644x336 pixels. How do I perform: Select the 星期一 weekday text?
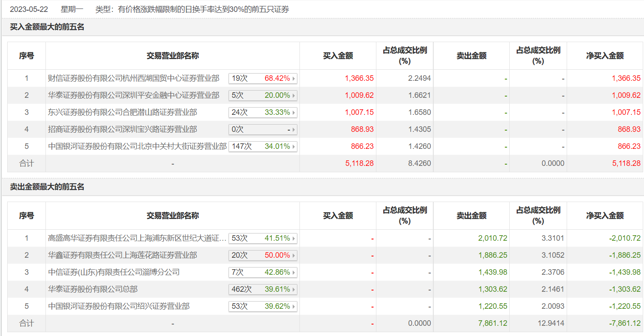pos(72,9)
